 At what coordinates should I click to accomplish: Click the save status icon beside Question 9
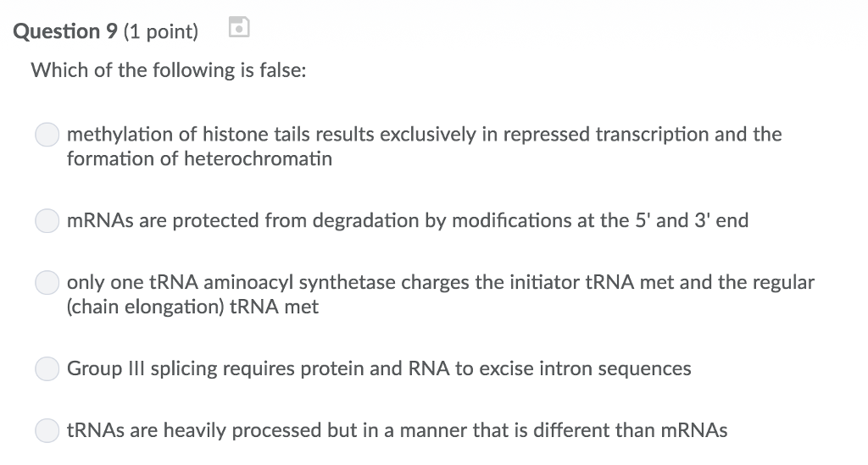pyautogui.click(x=239, y=27)
